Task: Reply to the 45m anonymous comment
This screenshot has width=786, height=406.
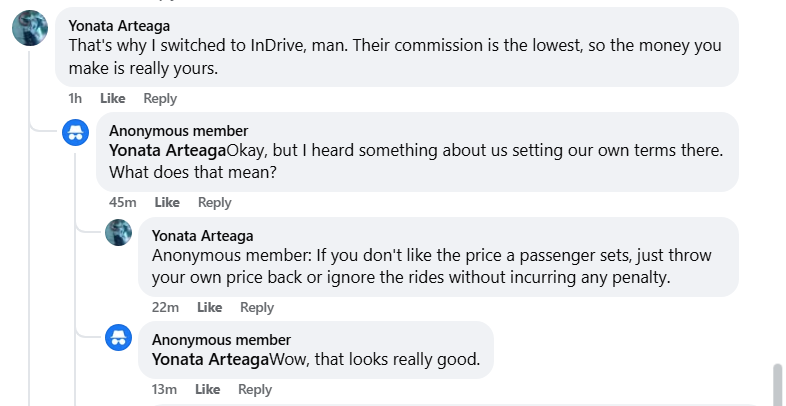Action: (214, 202)
